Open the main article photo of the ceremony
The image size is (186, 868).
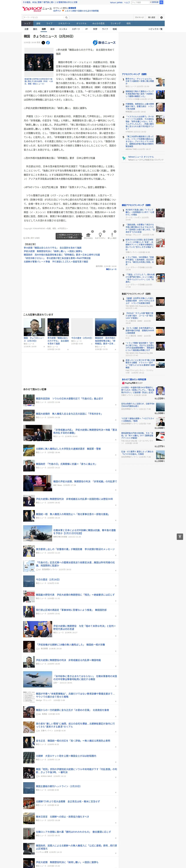coord(39,62)
